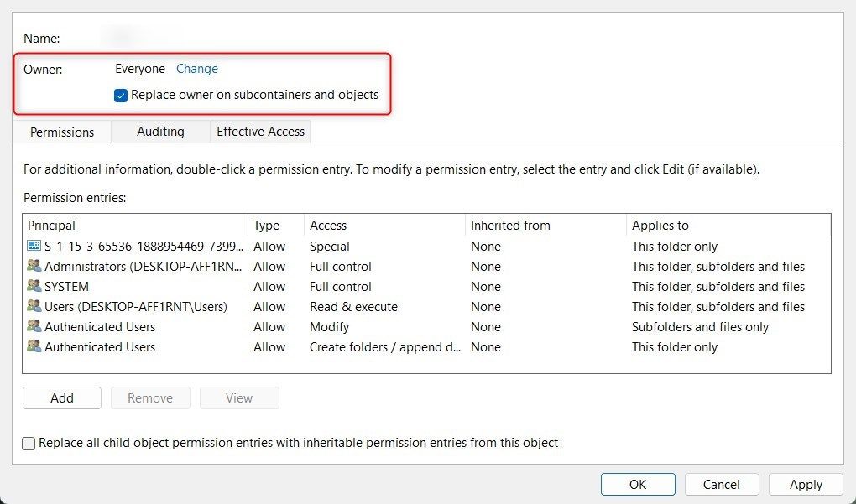Click the Users group icon
The height and width of the screenshot is (504, 856).
tap(34, 307)
